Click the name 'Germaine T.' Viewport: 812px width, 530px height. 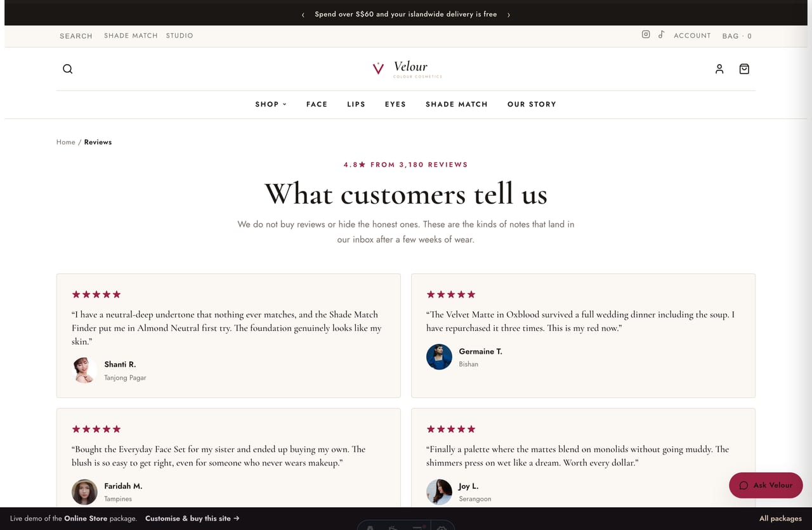point(480,351)
